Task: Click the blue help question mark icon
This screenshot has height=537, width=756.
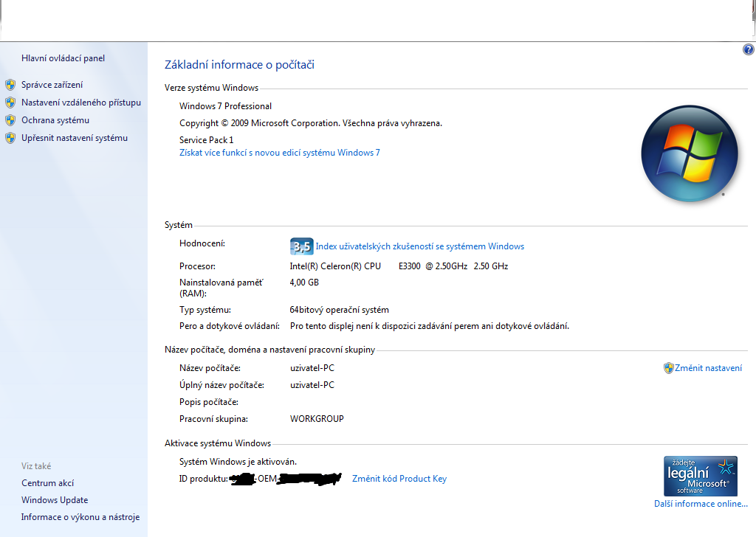Action: coord(749,49)
